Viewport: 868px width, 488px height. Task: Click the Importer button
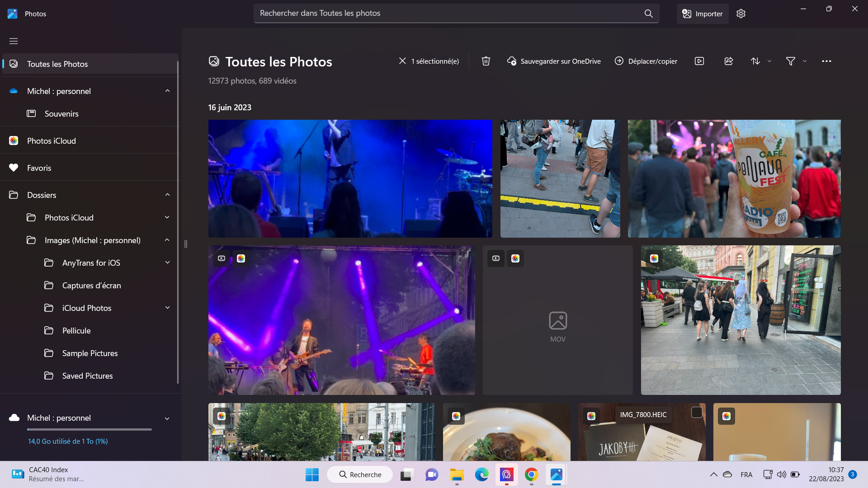click(703, 14)
